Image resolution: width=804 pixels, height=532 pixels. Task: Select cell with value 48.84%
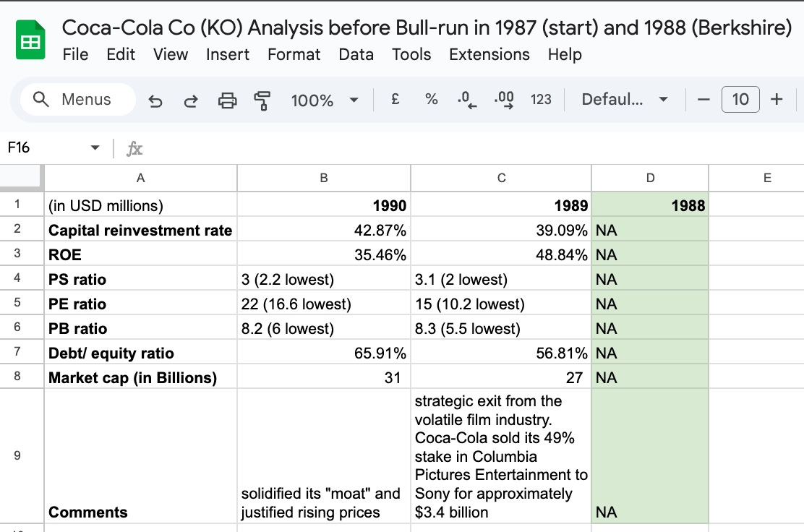[x=501, y=254]
